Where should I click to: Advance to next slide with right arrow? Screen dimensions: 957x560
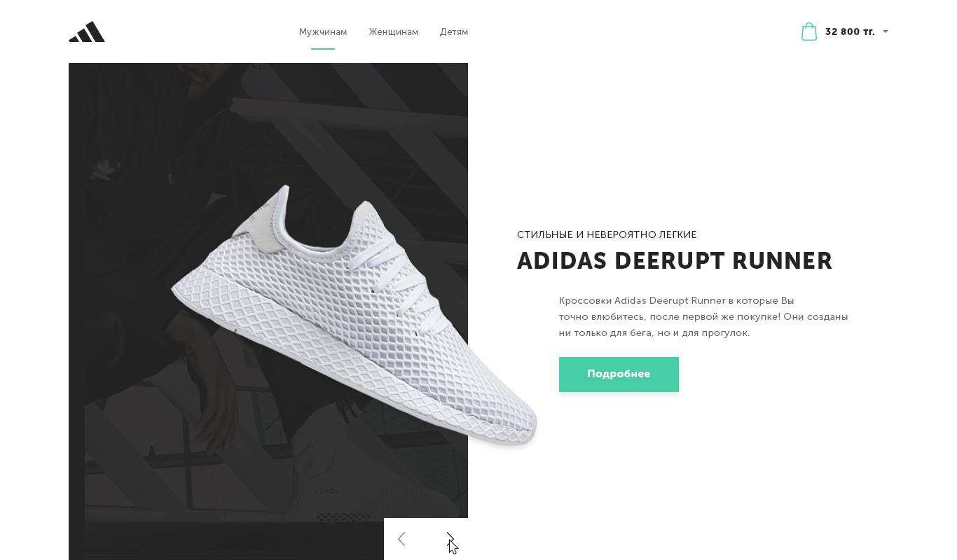(x=450, y=539)
